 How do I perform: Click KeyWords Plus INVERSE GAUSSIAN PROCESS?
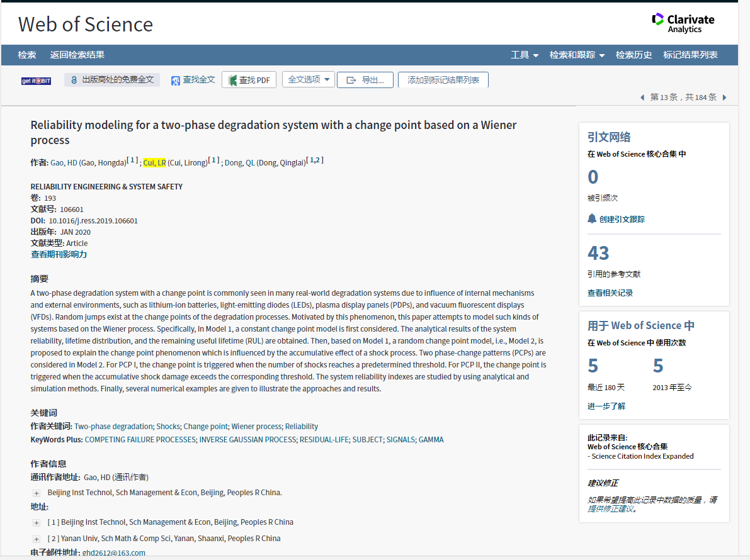pyautogui.click(x=247, y=440)
